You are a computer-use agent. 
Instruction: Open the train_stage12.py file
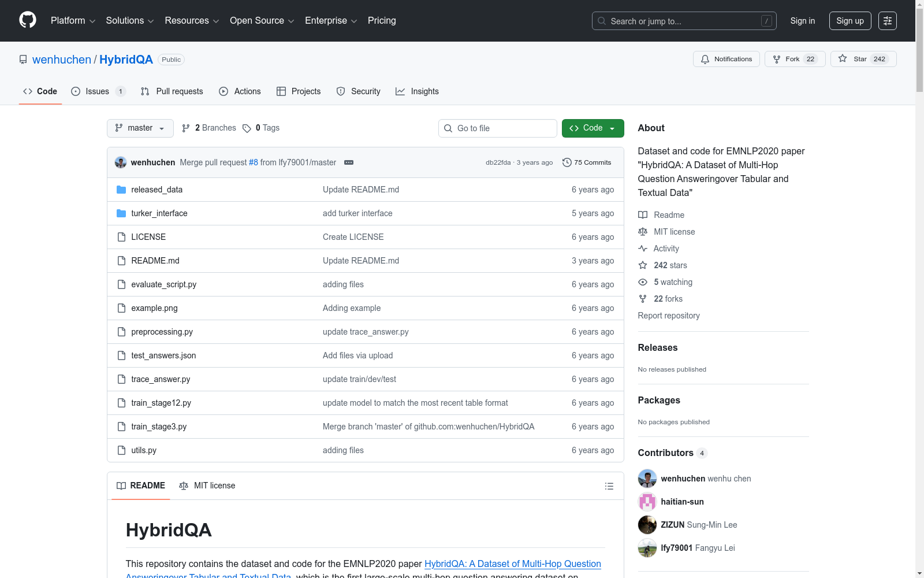click(x=161, y=403)
